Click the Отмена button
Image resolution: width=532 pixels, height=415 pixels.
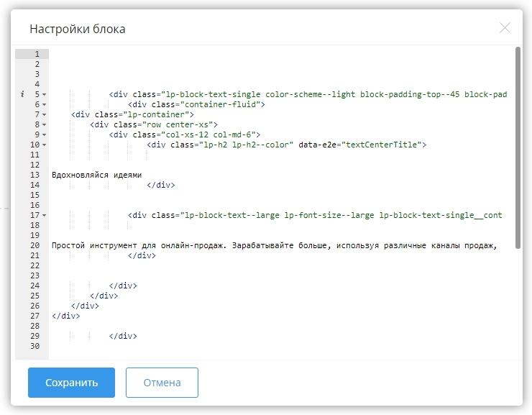pos(162,383)
